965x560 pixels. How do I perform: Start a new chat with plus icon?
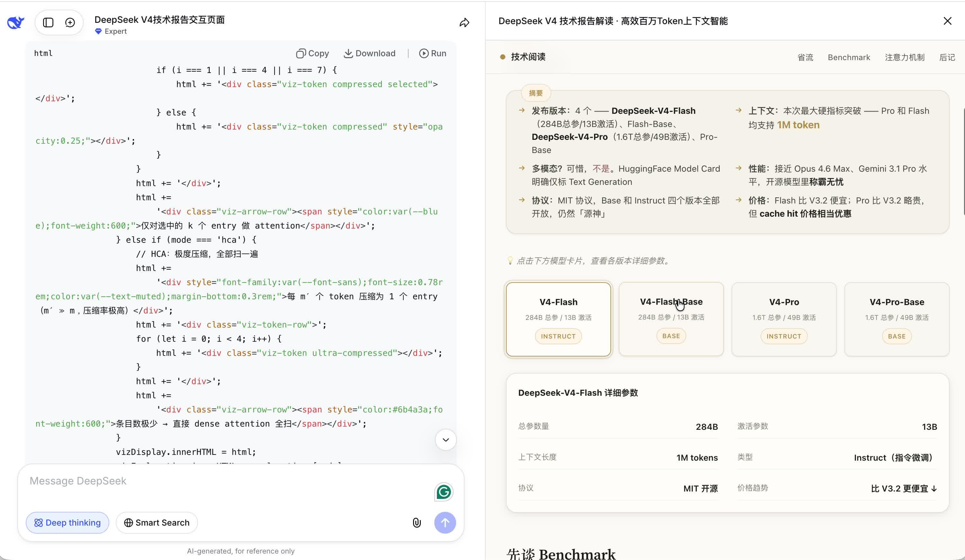[x=70, y=23]
